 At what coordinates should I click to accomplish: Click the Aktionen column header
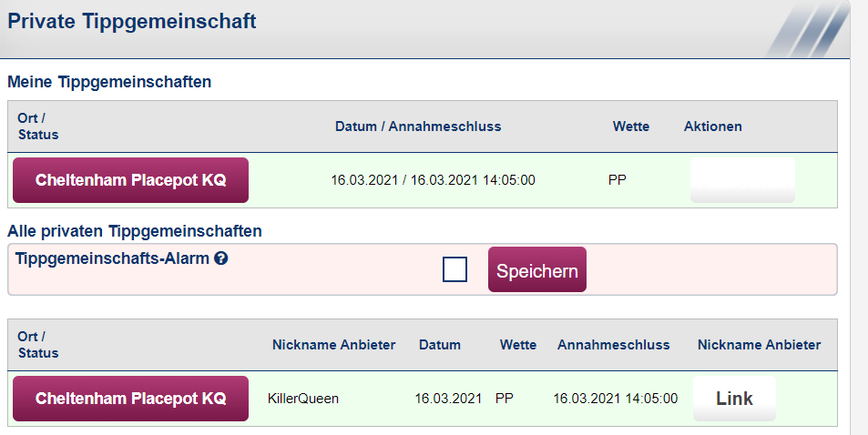click(712, 126)
